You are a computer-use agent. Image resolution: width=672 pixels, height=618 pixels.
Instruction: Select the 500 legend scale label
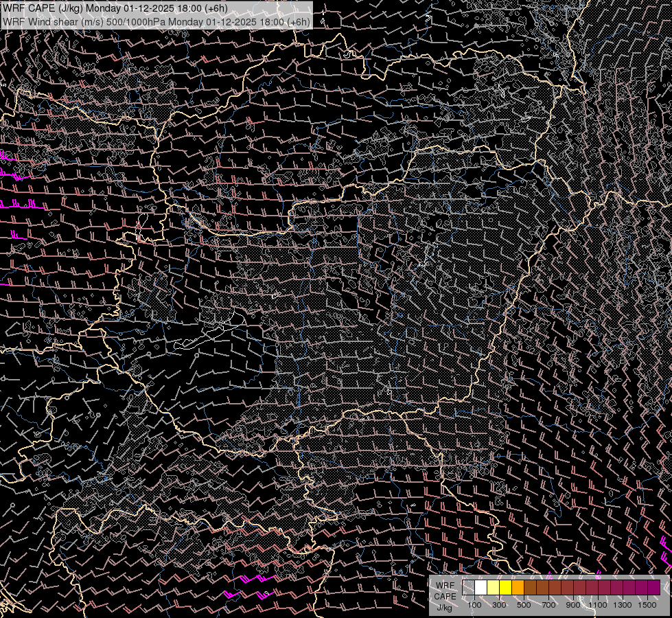(524, 605)
